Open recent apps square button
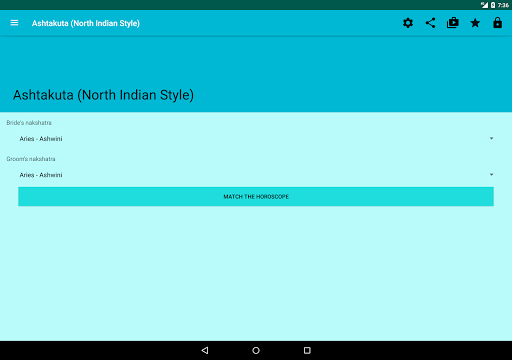512x360 pixels. (x=307, y=350)
